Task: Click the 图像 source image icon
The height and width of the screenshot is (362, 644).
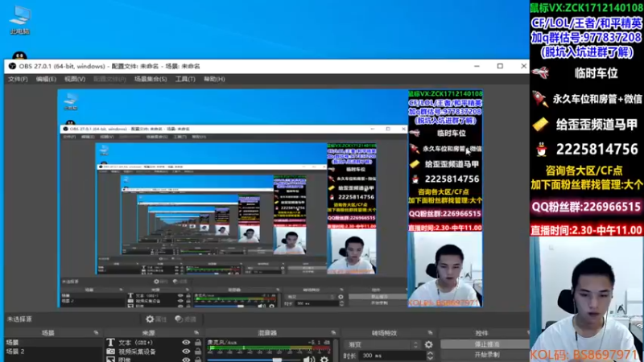Action: [x=110, y=360]
